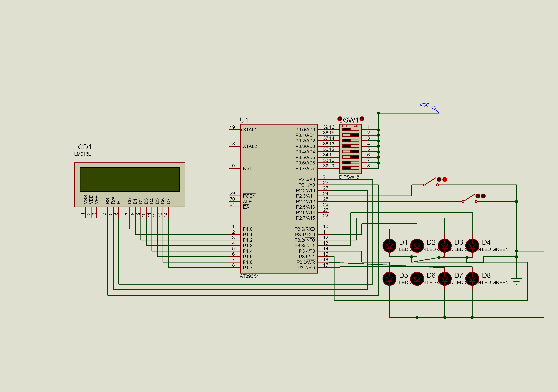
Task: Select the ground terminal symbol
Action: pyautogui.click(x=516, y=281)
